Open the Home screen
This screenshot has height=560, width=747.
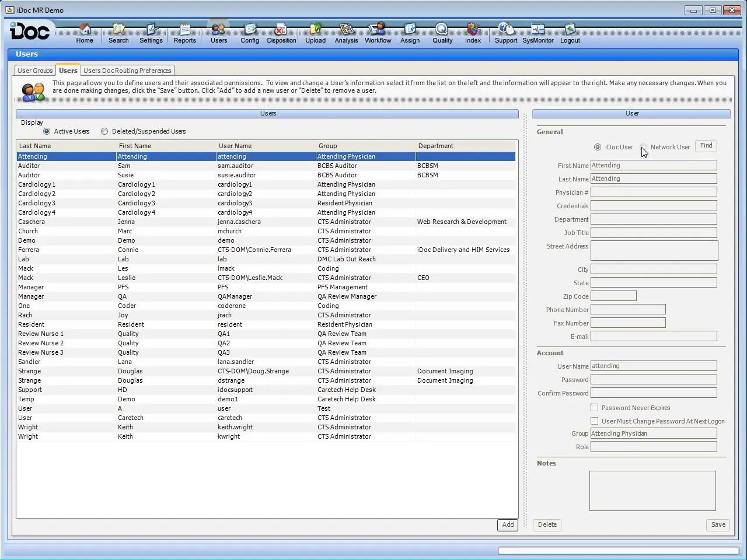point(85,32)
